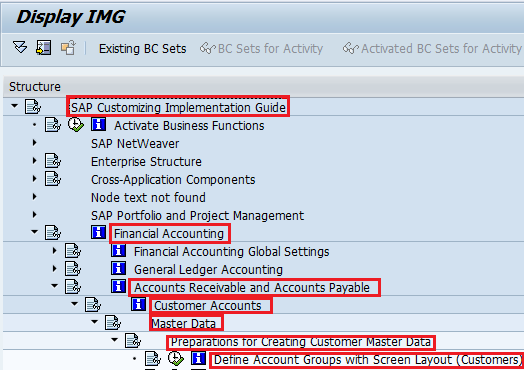Click the grayed-out third toolbar icon
The height and width of the screenshot is (370, 524).
point(68,47)
